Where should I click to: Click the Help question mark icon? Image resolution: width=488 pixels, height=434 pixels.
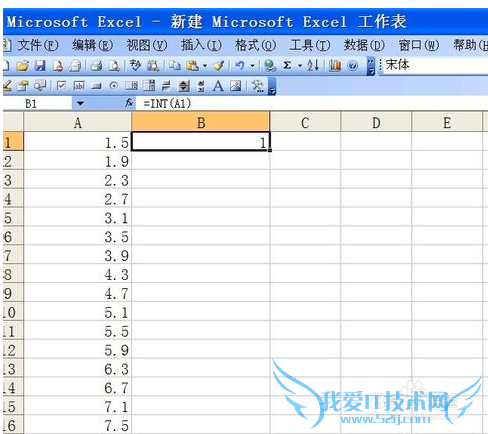pyautogui.click(x=352, y=66)
